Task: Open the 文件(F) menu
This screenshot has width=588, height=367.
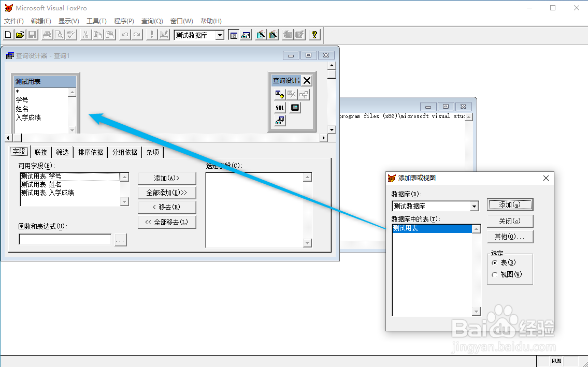Action: (14, 21)
